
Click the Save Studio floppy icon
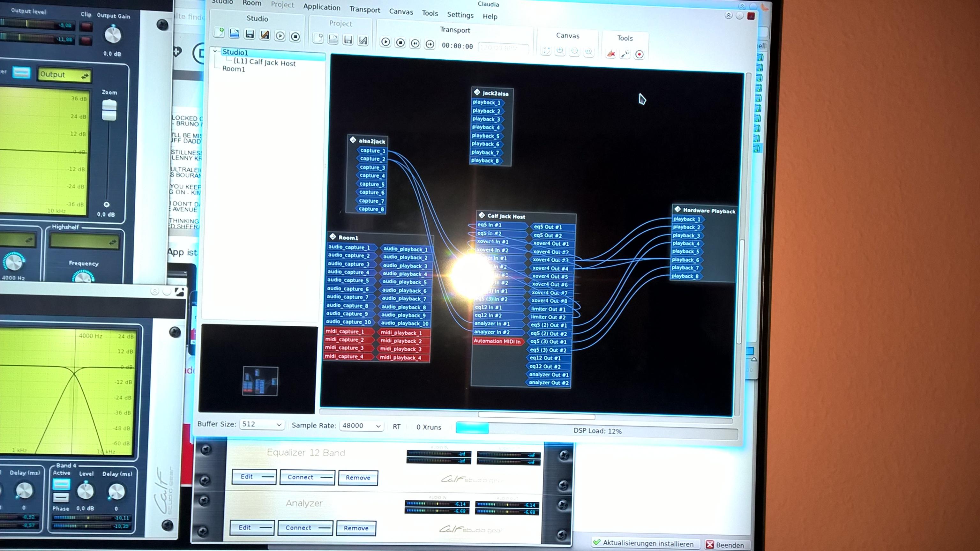pyautogui.click(x=249, y=34)
